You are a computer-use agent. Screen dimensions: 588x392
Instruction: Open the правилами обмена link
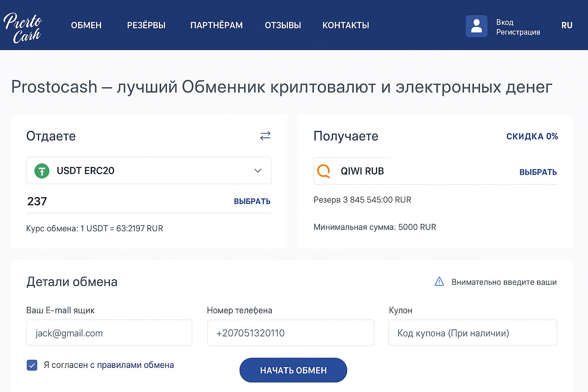point(135,365)
